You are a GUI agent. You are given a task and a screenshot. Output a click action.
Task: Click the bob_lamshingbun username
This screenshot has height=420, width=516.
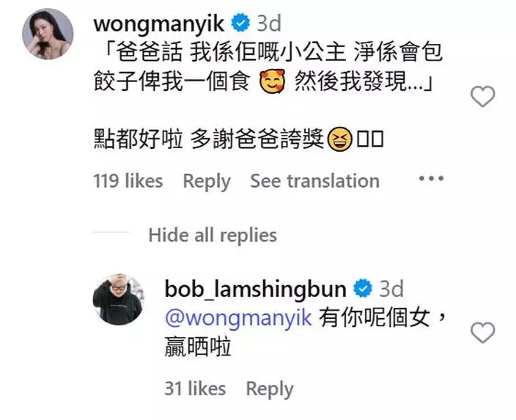pyautogui.click(x=255, y=290)
